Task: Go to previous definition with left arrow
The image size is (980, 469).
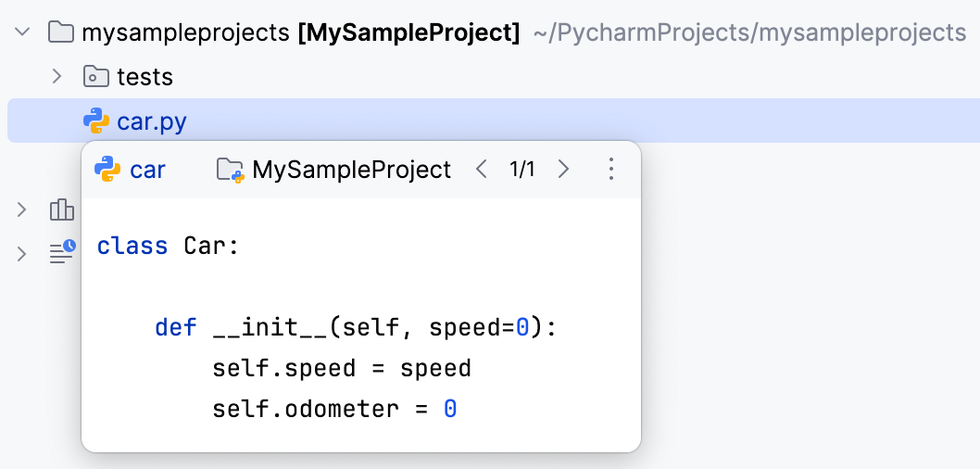Action: tap(481, 170)
